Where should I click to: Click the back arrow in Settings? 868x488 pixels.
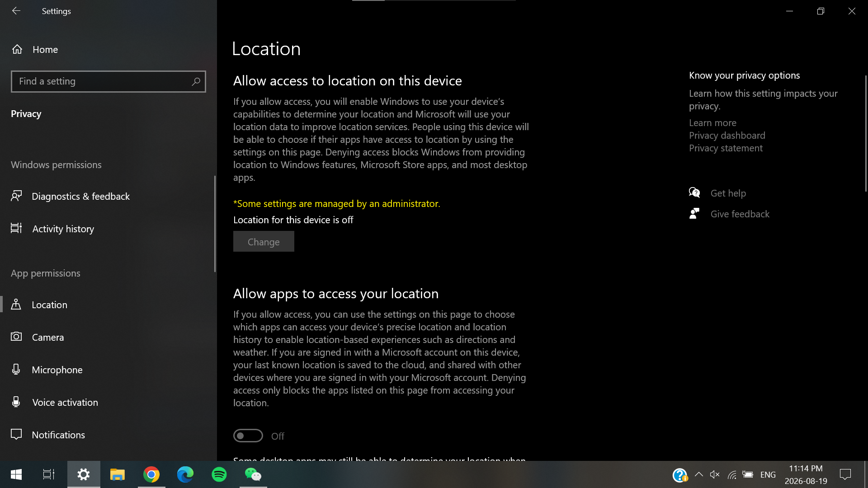point(16,11)
